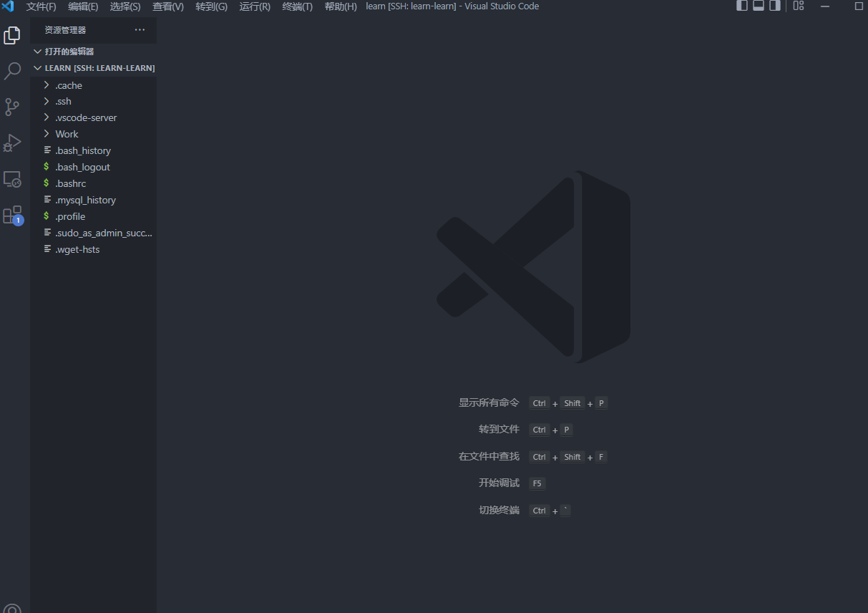
Task: Open the 帮助(H) menu
Action: tap(341, 6)
